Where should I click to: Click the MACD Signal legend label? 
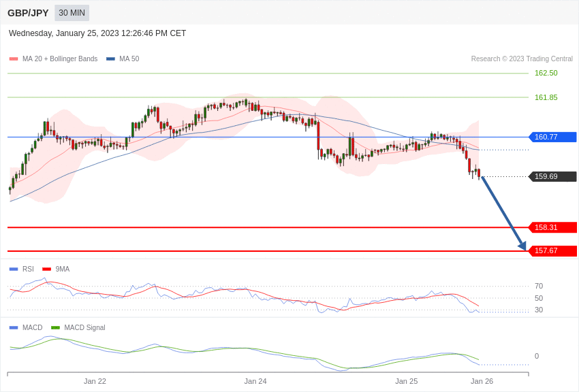point(84,327)
